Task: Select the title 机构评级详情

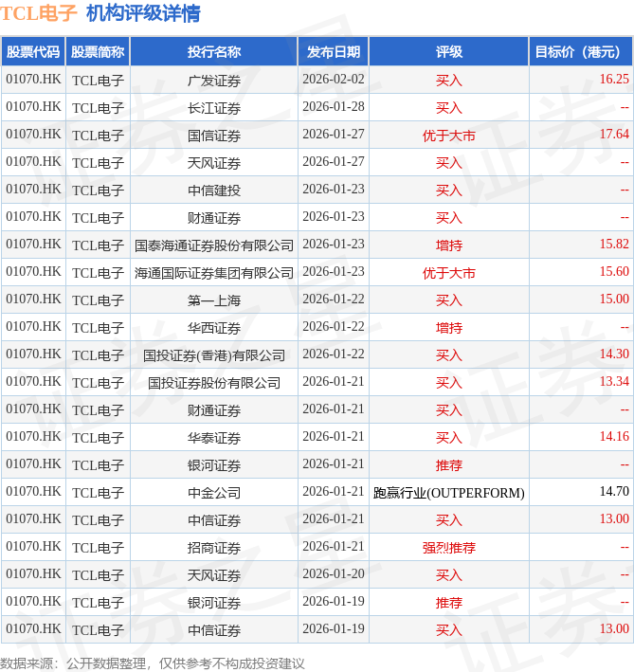Action: [x=143, y=13]
